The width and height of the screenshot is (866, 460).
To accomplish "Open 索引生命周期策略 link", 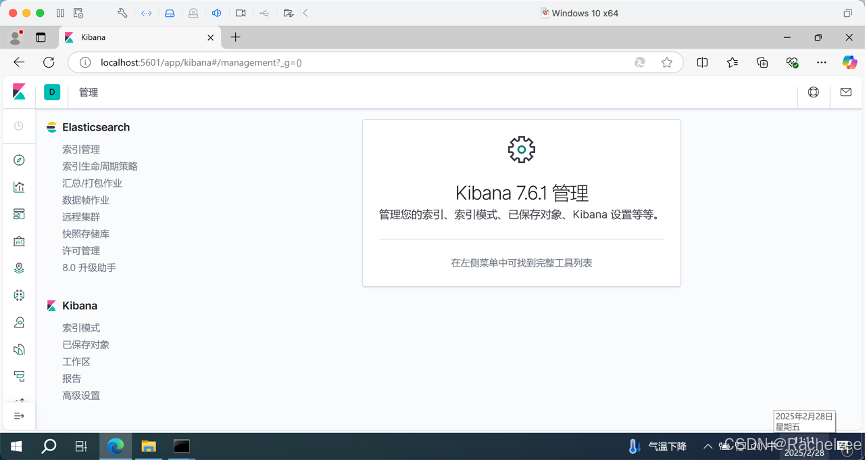I will 100,166.
